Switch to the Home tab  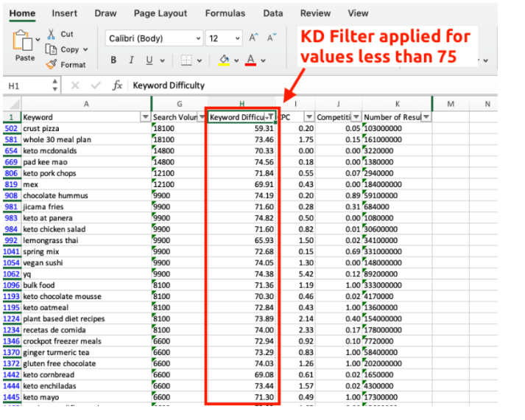(x=22, y=13)
